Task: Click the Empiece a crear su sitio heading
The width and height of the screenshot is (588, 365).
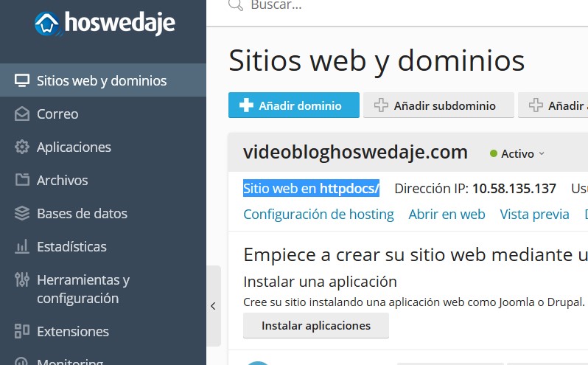Action: 416,255
